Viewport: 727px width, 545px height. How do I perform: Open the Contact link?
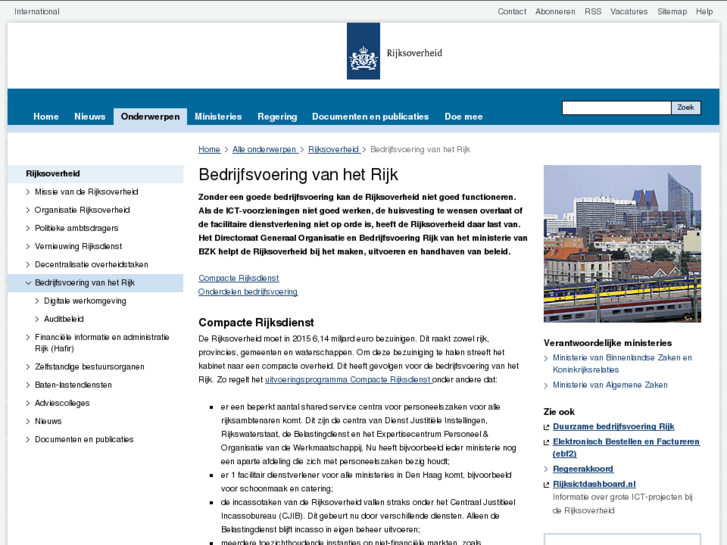coord(512,12)
